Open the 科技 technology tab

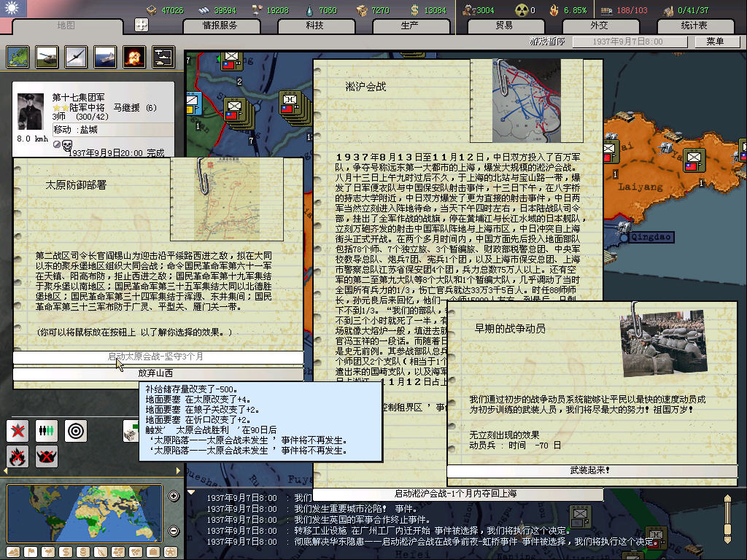click(315, 26)
